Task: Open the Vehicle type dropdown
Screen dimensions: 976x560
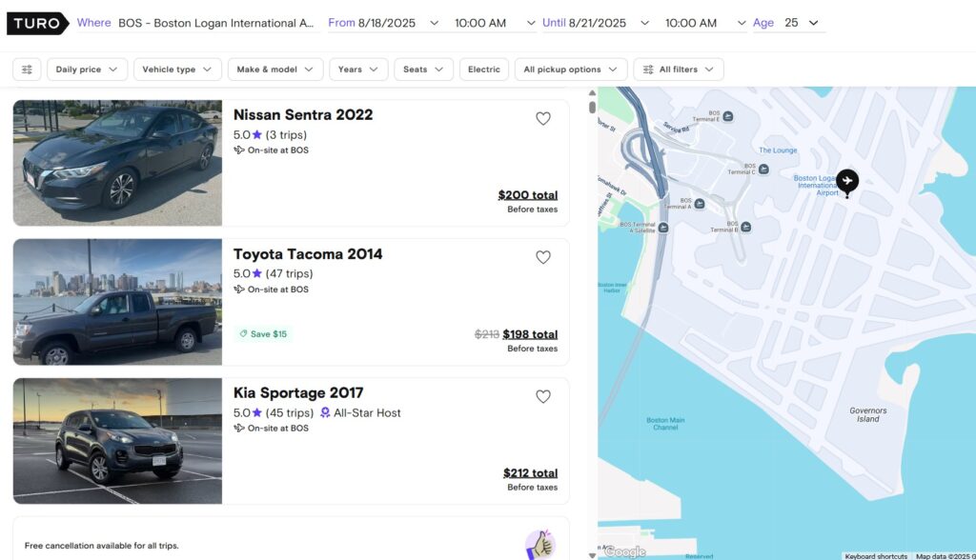Action: click(177, 70)
